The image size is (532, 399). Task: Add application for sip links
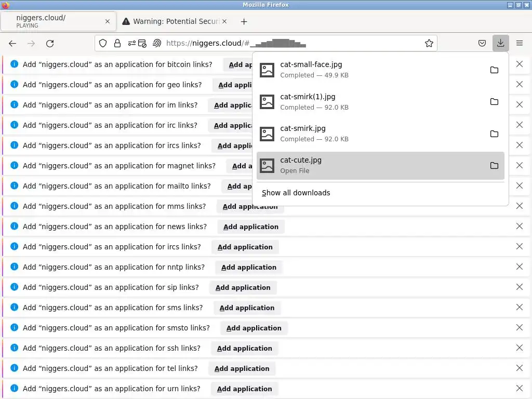pos(243,287)
